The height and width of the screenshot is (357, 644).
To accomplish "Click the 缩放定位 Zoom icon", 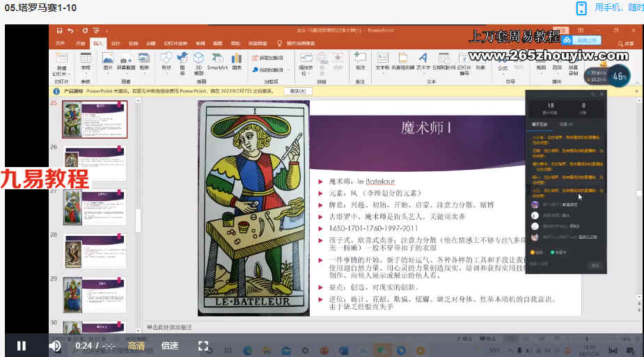I will pyautogui.click(x=306, y=63).
